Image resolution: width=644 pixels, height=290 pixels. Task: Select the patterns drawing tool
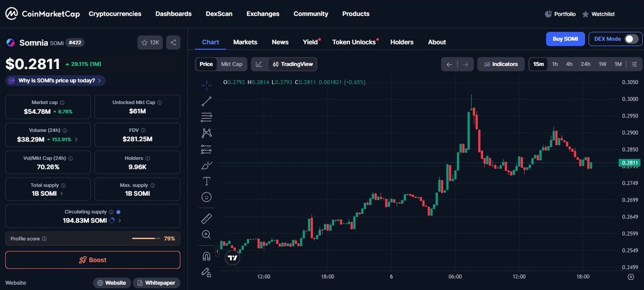click(207, 133)
